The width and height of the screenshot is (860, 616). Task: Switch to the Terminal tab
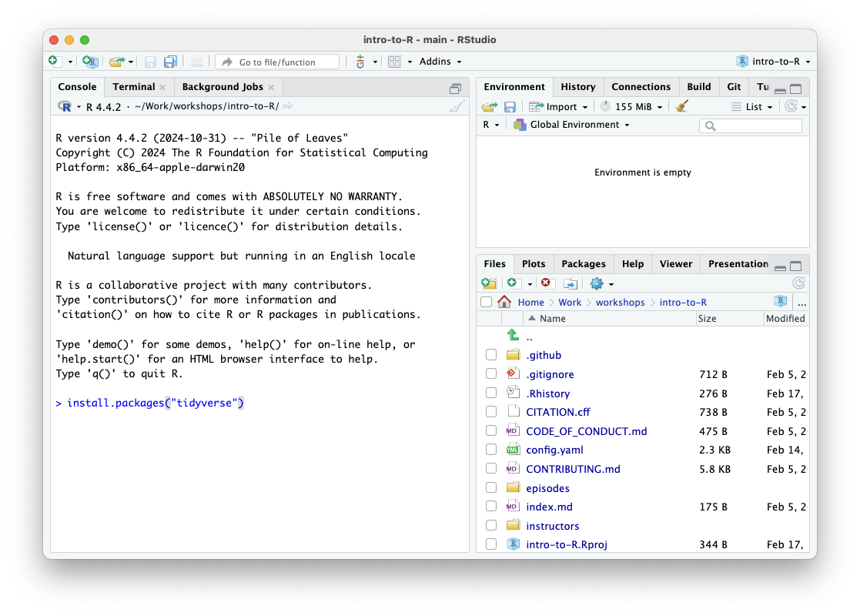coord(133,87)
